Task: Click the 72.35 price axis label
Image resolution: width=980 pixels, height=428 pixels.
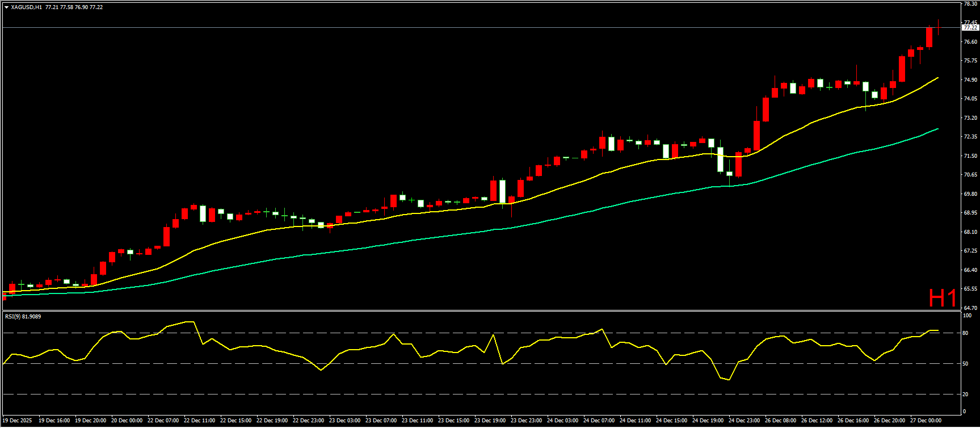Action: [970, 137]
